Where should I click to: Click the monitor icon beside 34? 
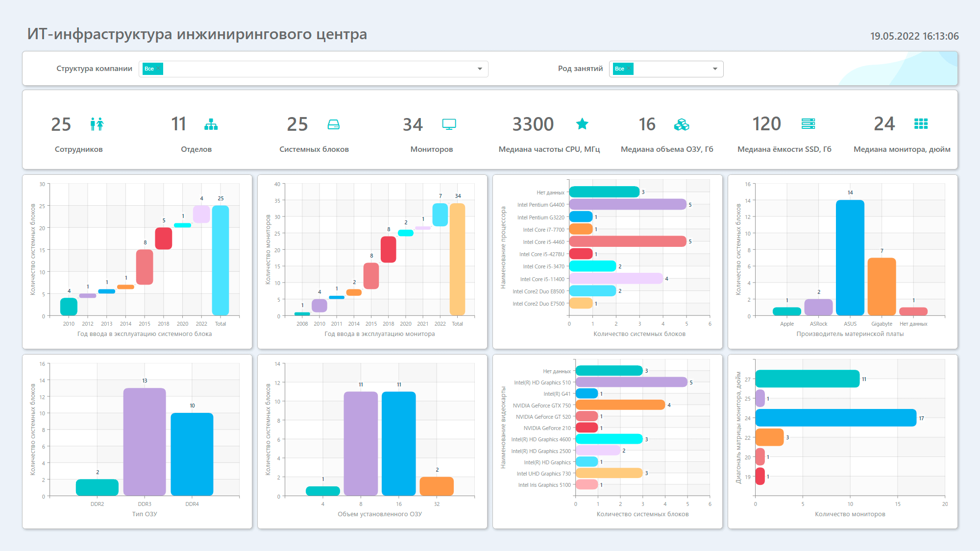(x=449, y=124)
